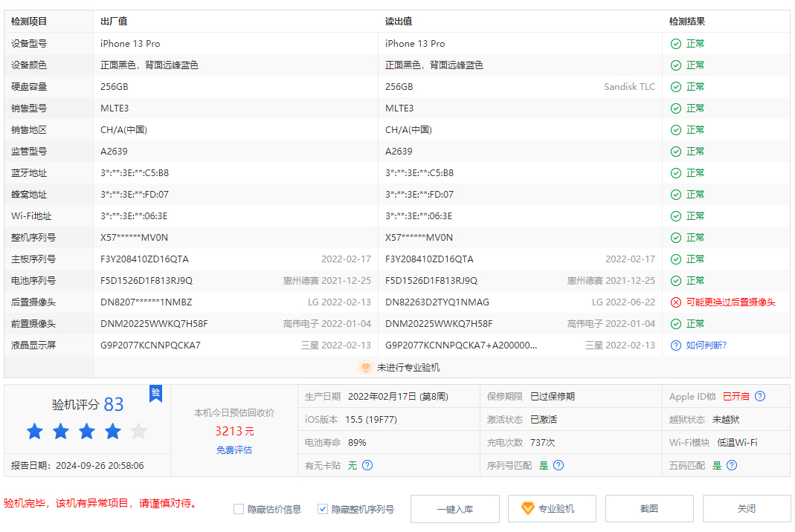Click the estimated price 3213 元

point(234,431)
